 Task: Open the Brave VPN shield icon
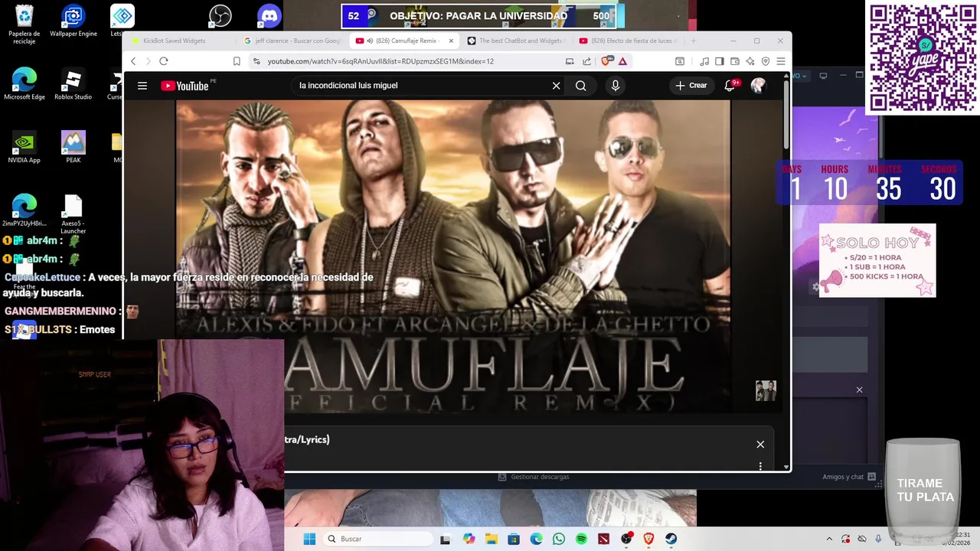coord(765,61)
